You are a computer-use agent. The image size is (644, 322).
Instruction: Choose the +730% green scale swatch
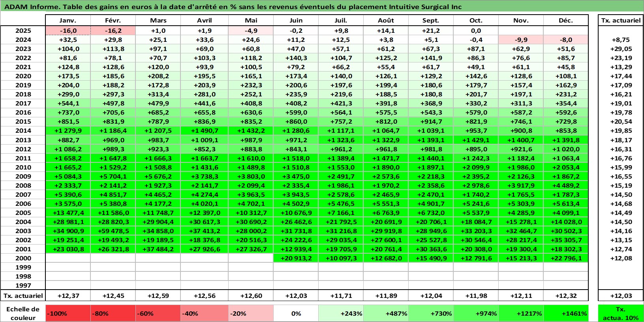pyautogui.click(x=431, y=313)
